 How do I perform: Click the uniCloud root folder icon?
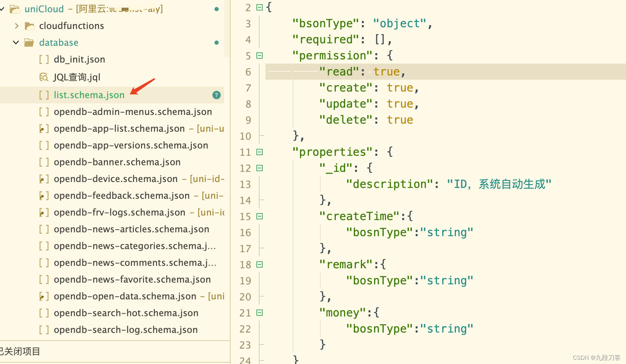[15, 9]
